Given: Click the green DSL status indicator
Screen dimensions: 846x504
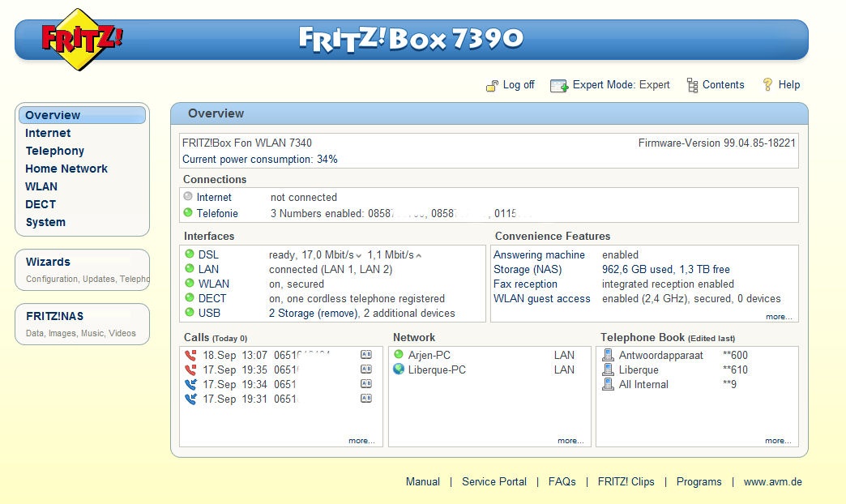Looking at the screenshot, I should coord(190,254).
